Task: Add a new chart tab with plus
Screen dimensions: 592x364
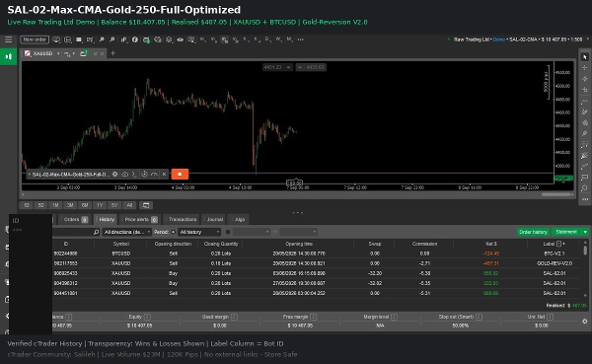Action: (x=112, y=53)
